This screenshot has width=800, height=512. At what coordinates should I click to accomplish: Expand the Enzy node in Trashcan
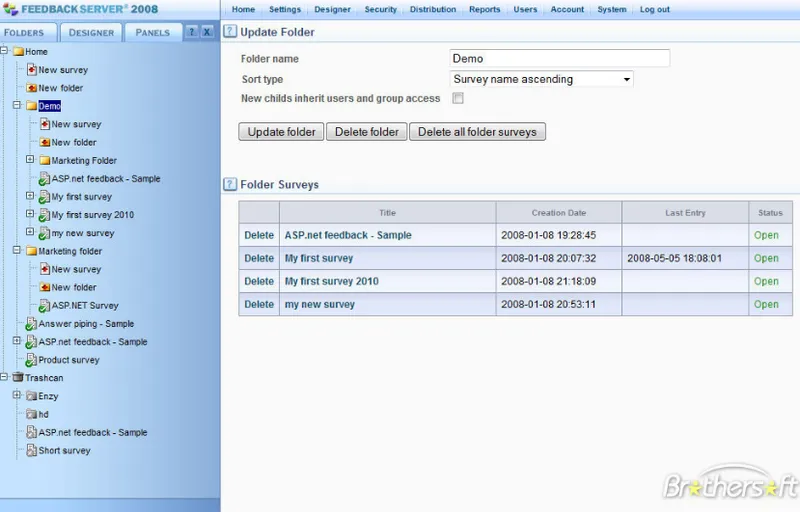point(17,395)
